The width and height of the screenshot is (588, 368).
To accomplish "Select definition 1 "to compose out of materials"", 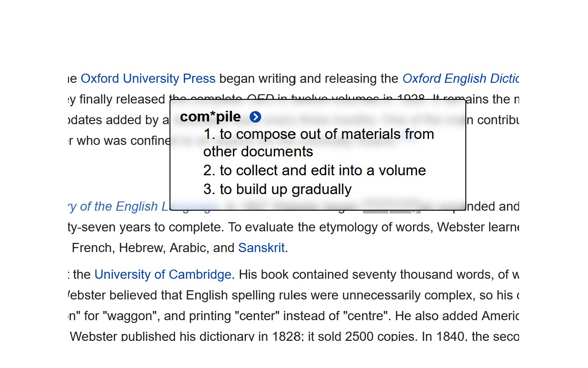I will [318, 143].
